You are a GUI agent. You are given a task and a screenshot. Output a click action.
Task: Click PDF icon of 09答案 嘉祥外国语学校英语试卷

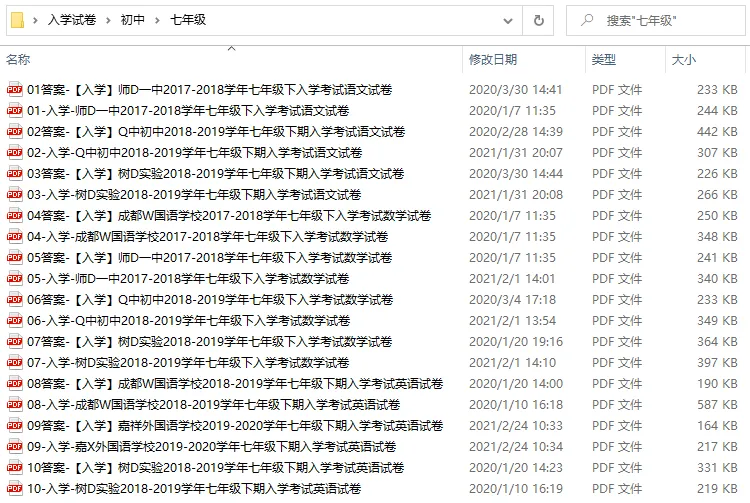point(14,426)
